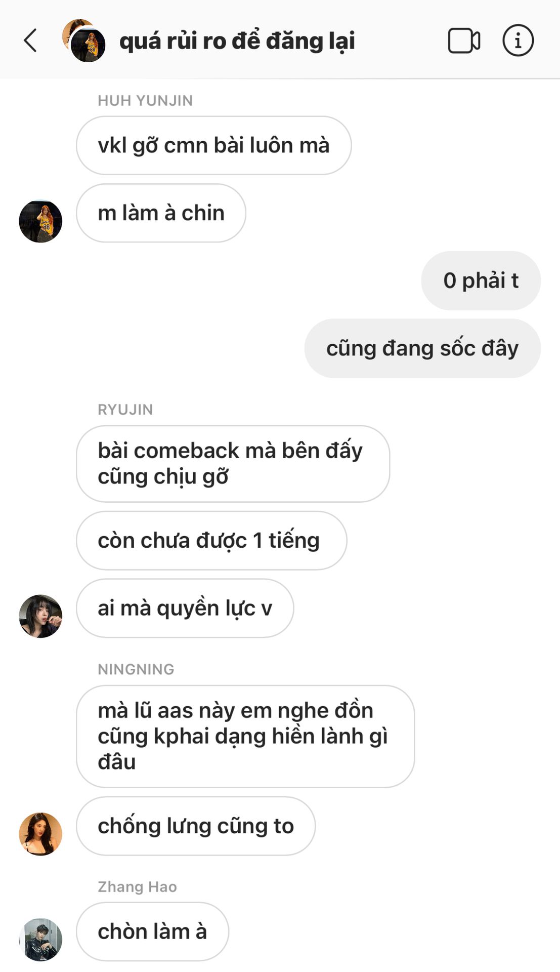Viewport: 560px width, 972px height.
Task: Select the message 'ai mà quyền lực v'
Action: tap(185, 608)
